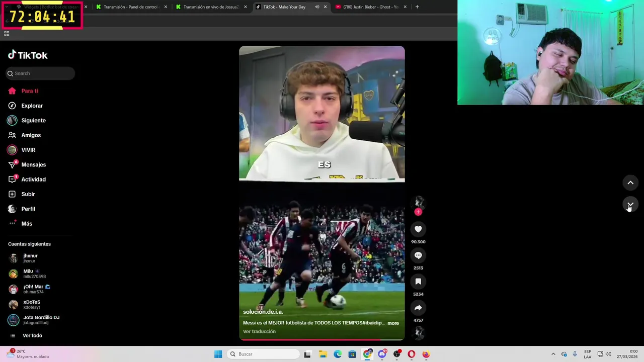Go to next video with down chevron
This screenshot has height=362, width=644.
[630, 204]
